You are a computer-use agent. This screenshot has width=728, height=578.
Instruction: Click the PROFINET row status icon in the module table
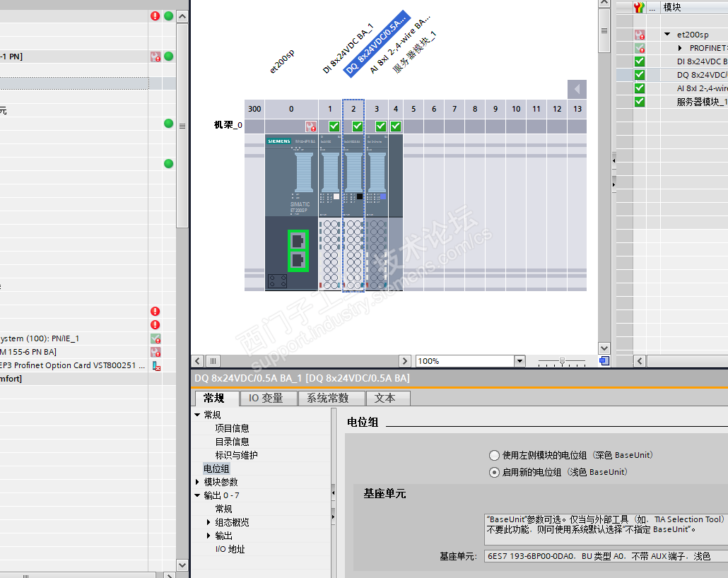(x=640, y=48)
